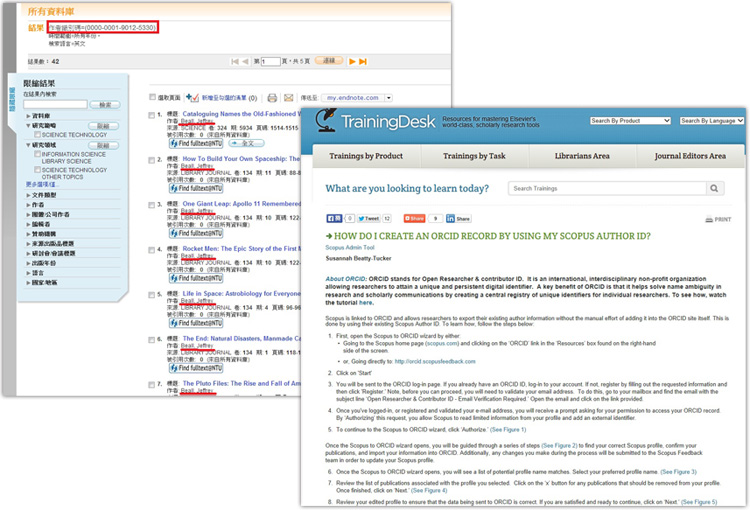Open the my.endnote.com save-to dropdown

click(x=357, y=98)
